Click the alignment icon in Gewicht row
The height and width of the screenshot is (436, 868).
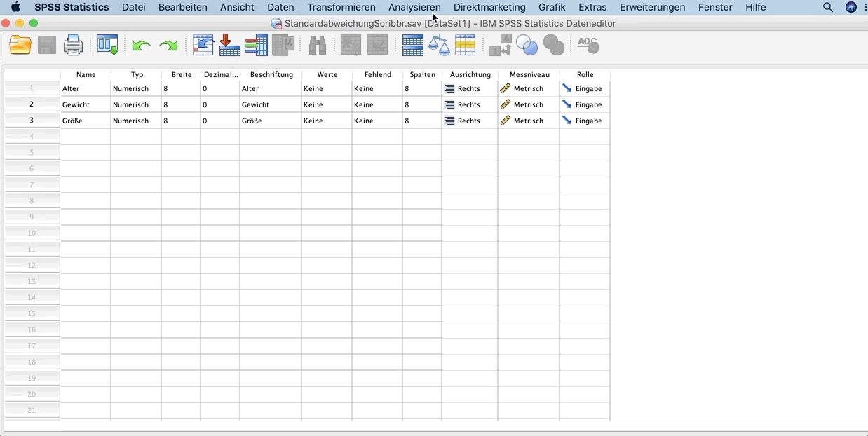point(449,104)
